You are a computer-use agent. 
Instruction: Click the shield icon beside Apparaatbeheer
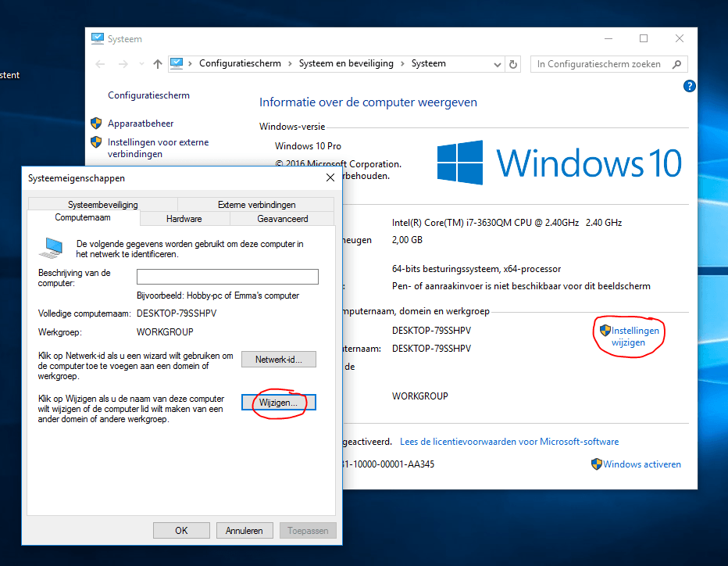(x=96, y=124)
